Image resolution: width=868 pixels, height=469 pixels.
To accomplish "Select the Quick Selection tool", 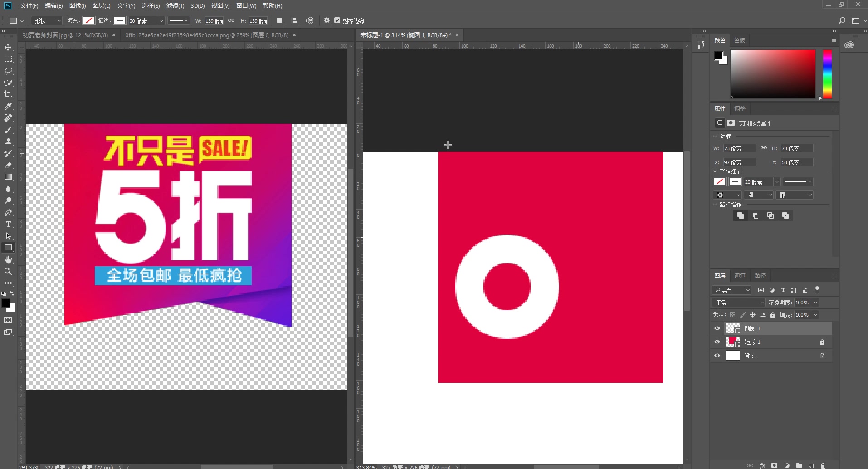I will [8, 83].
